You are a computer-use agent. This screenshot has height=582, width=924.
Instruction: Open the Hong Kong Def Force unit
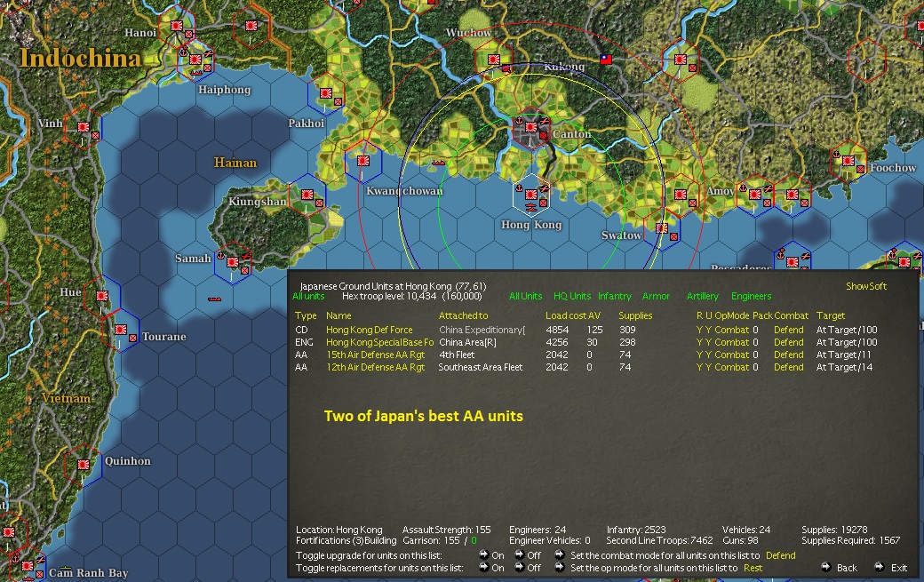point(369,330)
